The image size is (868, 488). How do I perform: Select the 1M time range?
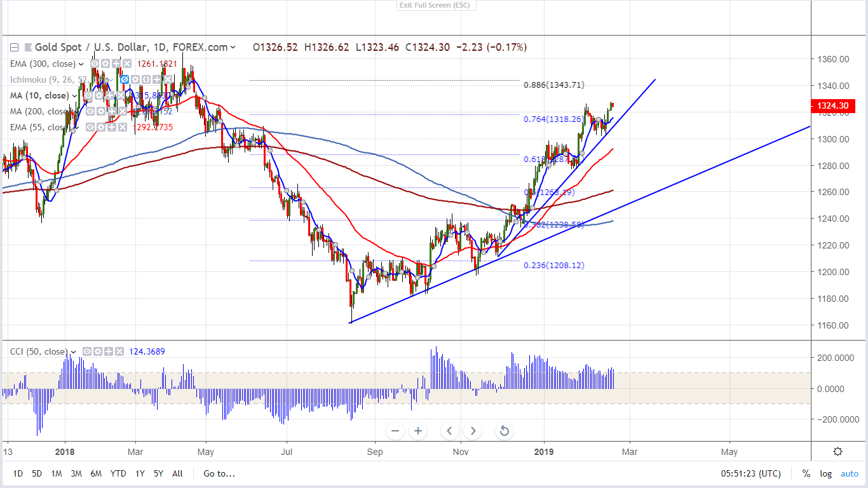(x=57, y=473)
